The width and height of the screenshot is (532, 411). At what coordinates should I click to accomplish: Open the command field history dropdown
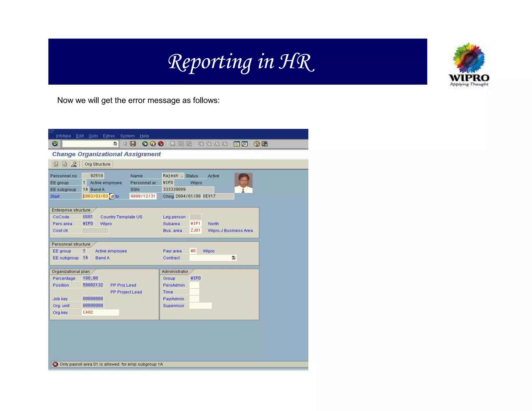(x=115, y=144)
